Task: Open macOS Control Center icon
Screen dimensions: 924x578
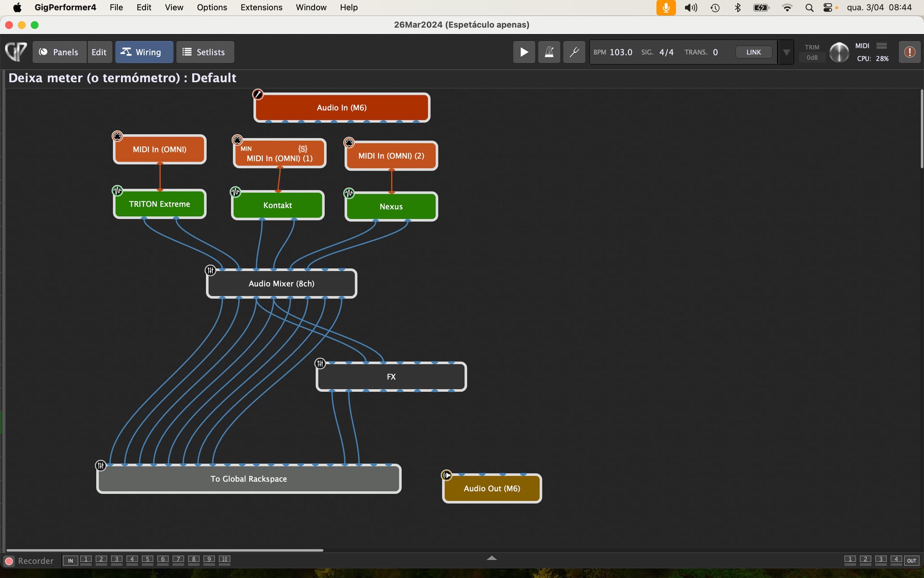Action: pyautogui.click(x=828, y=8)
